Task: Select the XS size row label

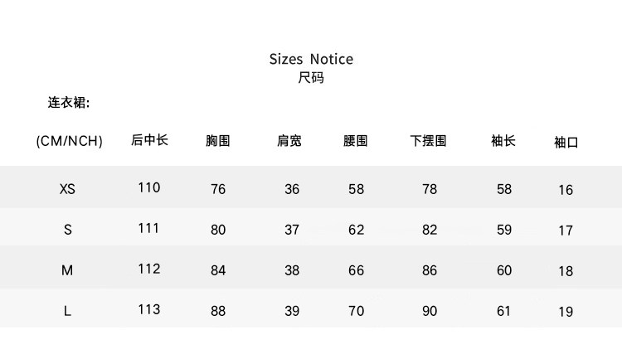Action: (x=68, y=189)
